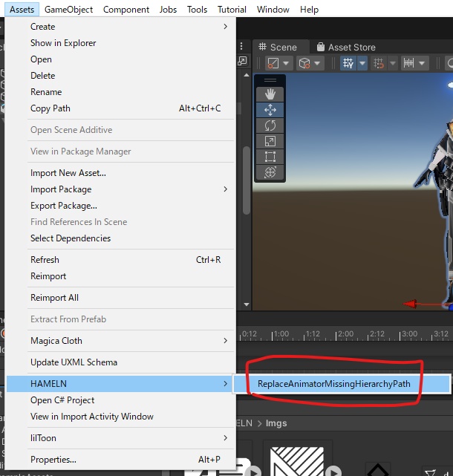Viewport: 453px width, 476px height.
Task: Click the striped image asset thumbnail
Action: tap(297, 461)
